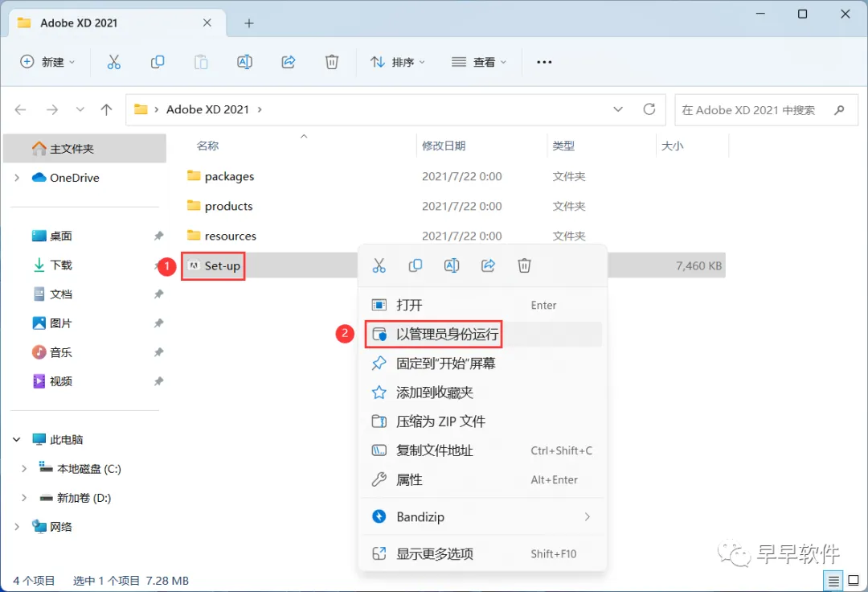Image resolution: width=868 pixels, height=592 pixels.
Task: Click the search box for Adobe XD 2021
Action: pos(766,110)
